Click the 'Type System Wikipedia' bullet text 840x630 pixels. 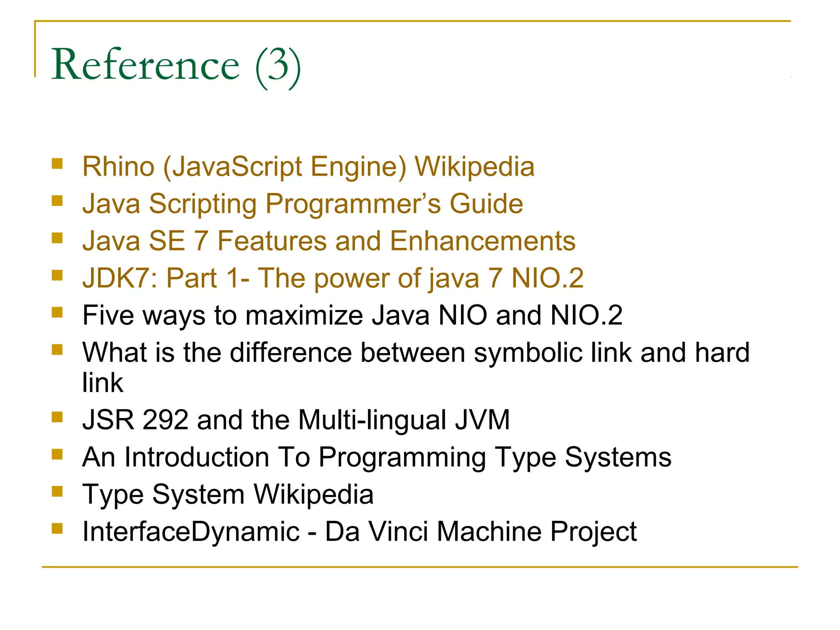(x=228, y=494)
